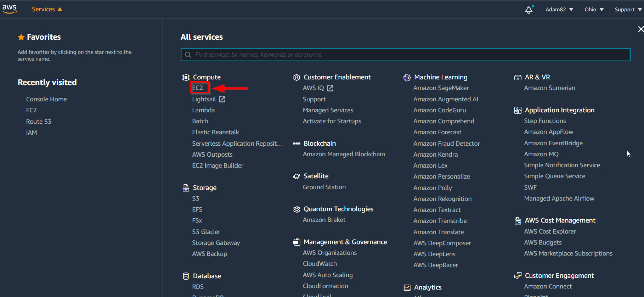Click the Analytics category icon

[407, 287]
